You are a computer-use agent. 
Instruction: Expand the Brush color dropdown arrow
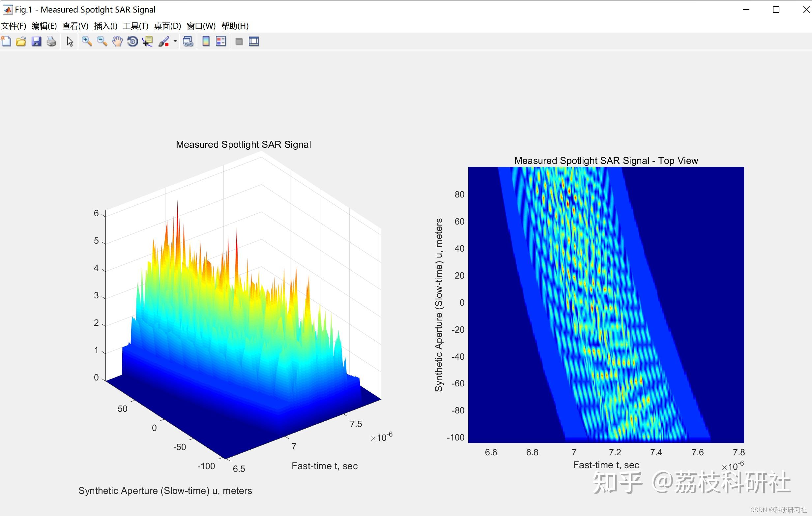click(x=175, y=42)
